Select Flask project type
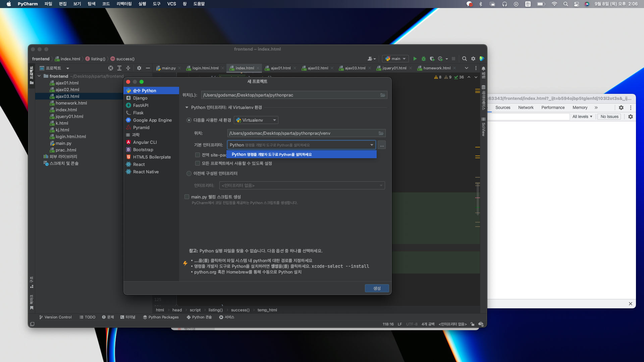The width and height of the screenshot is (644, 362). [151, 113]
